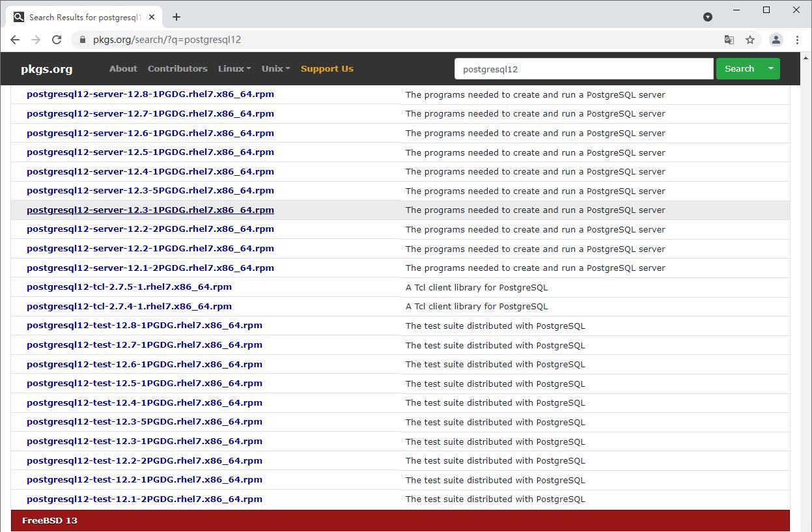Expand the Unix dropdown menu
The height and width of the screenshot is (532, 812).
coord(276,68)
